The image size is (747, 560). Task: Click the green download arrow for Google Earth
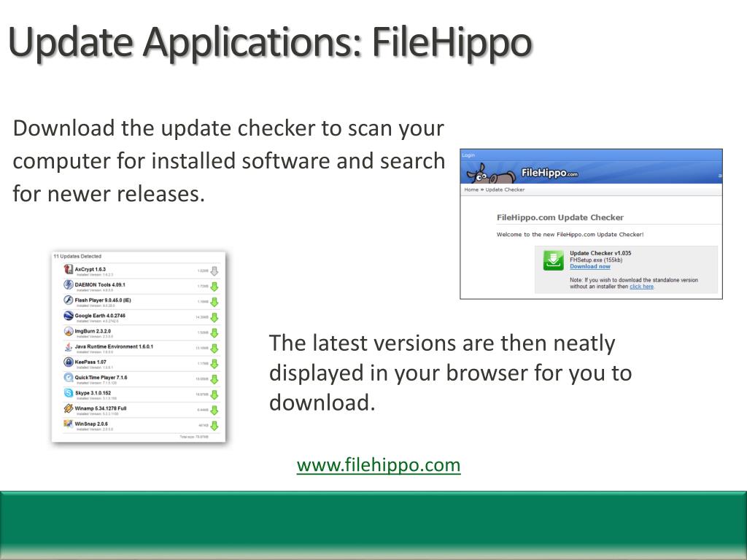(x=214, y=317)
